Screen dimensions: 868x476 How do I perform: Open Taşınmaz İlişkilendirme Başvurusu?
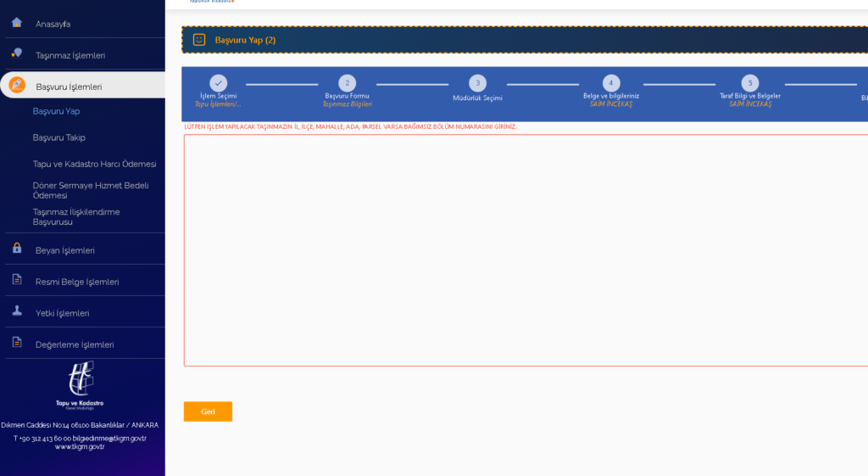coord(76,216)
